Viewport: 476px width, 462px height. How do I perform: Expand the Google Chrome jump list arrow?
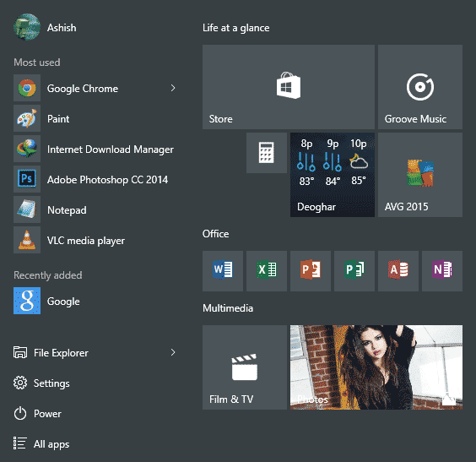tap(173, 88)
